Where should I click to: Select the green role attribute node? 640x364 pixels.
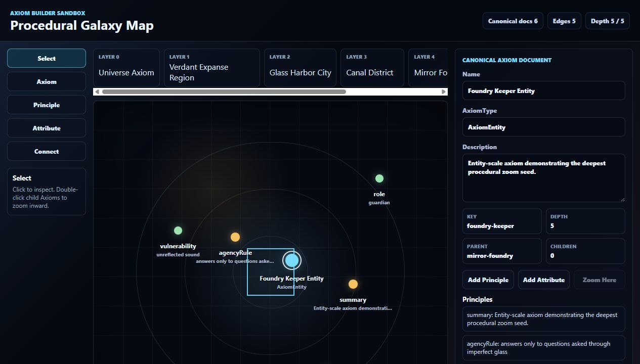point(379,178)
